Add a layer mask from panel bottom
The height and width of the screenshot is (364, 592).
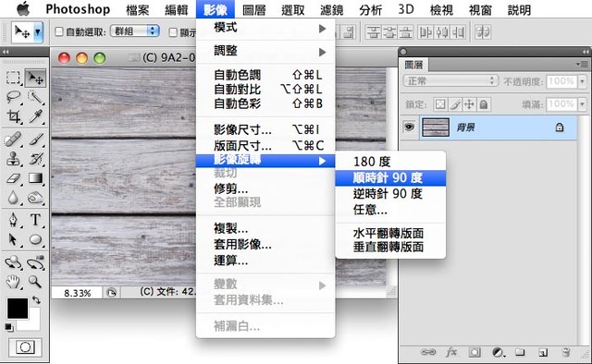point(475,352)
